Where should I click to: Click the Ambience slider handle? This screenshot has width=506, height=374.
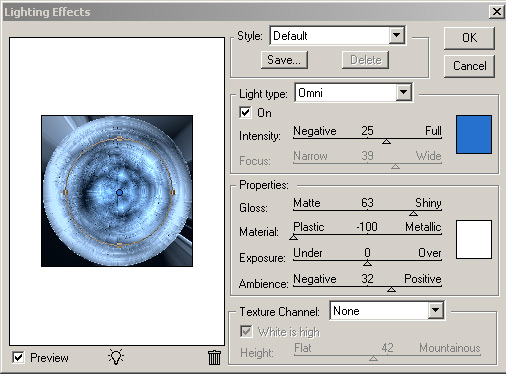click(391, 289)
